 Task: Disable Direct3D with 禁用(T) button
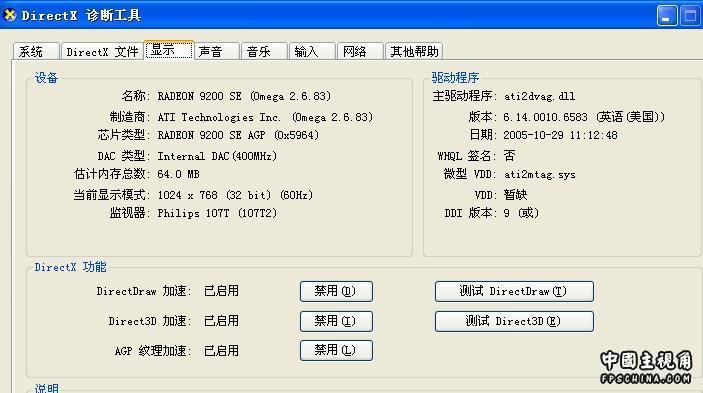point(336,321)
